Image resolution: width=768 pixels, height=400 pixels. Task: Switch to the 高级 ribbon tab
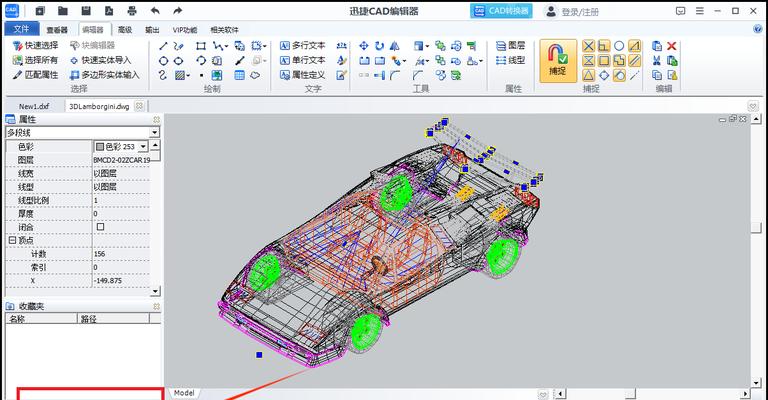tap(125, 30)
